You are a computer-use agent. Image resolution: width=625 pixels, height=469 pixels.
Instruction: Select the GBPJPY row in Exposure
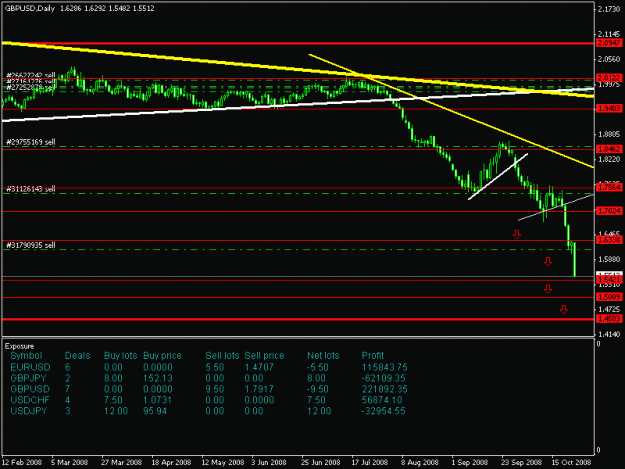pyautogui.click(x=208, y=378)
